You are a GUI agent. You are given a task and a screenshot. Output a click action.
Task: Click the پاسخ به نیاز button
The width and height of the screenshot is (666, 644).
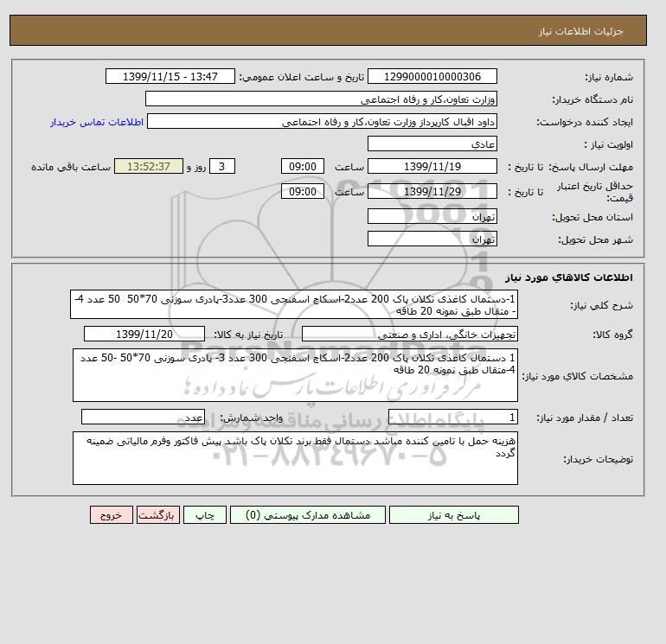coord(453,515)
